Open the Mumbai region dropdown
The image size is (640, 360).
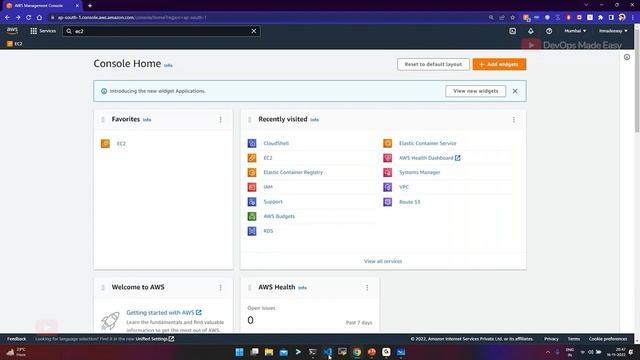click(575, 31)
